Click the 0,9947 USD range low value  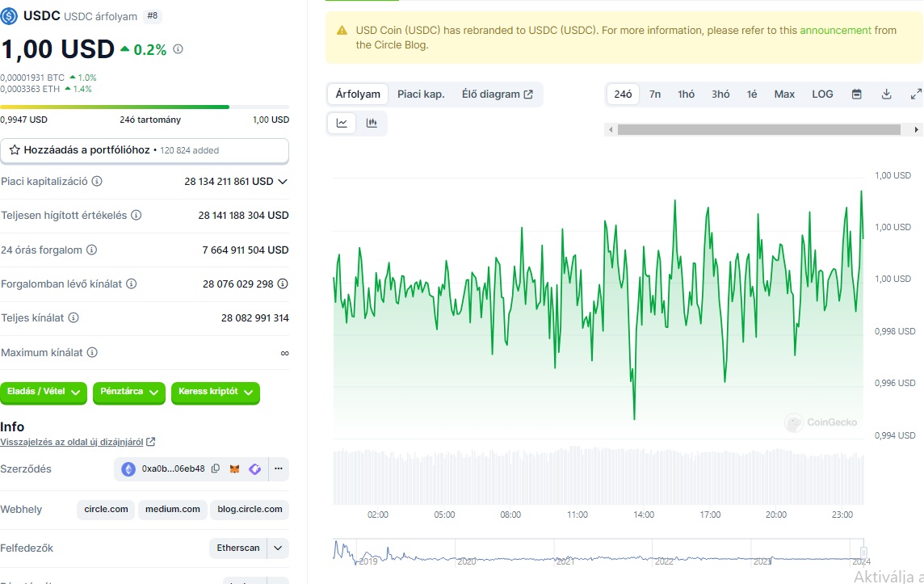[23, 120]
